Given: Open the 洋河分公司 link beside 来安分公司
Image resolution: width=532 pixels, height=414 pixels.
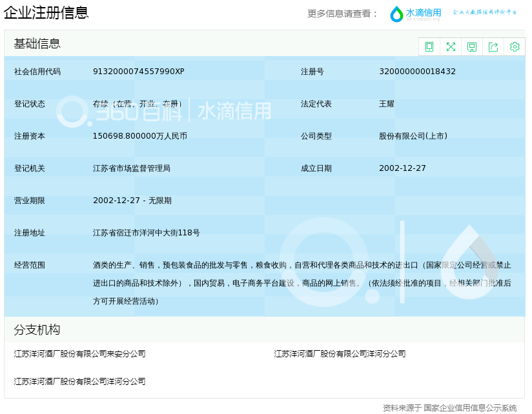Looking at the screenshot, I should click(x=340, y=353).
